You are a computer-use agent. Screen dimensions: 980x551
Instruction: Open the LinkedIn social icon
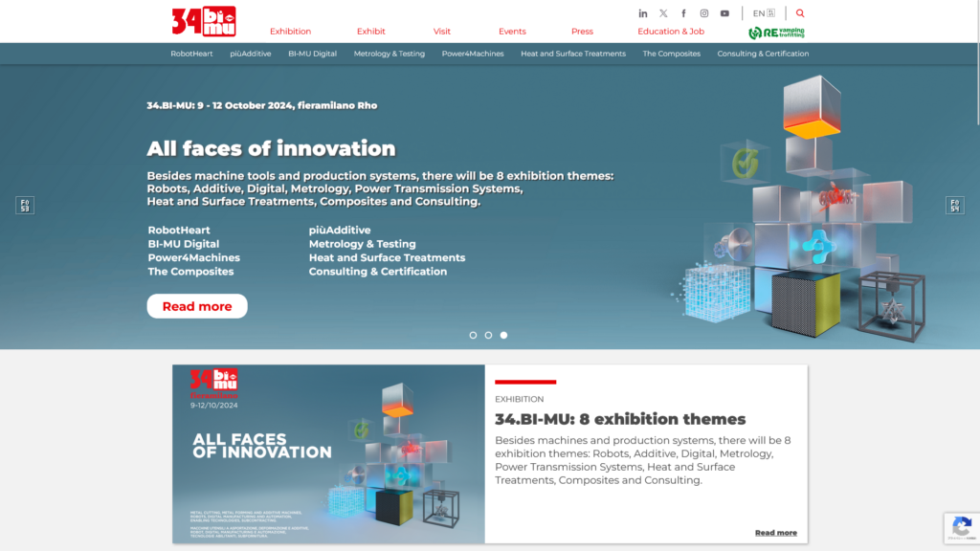(642, 13)
